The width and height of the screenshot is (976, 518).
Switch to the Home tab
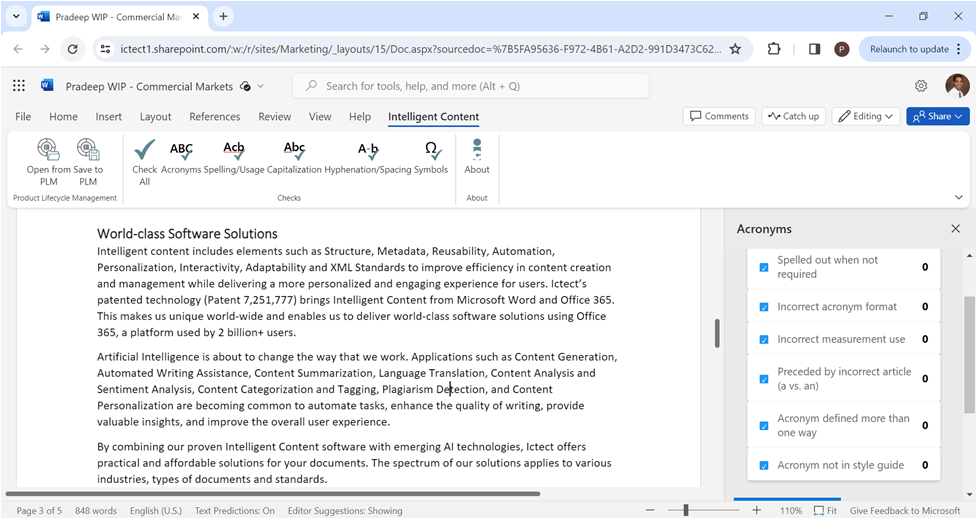point(63,116)
